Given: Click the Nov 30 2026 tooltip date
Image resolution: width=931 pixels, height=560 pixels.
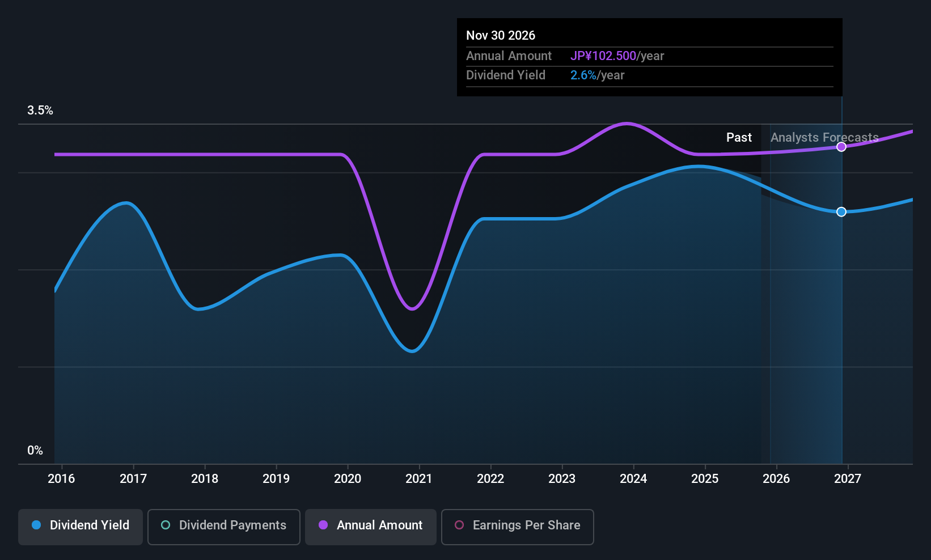Looking at the screenshot, I should point(501,35).
